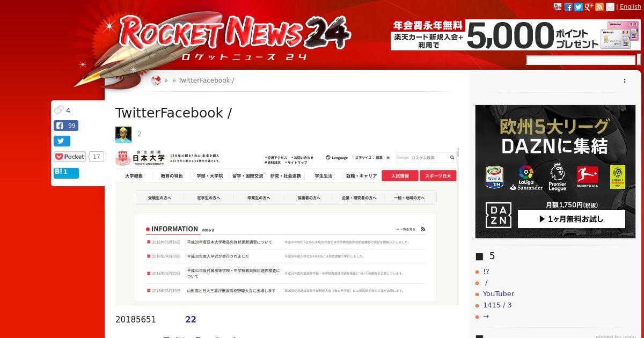This screenshot has width=644, height=338.
Task: Open the author avatar thumbnail
Action: pyautogui.click(x=123, y=134)
